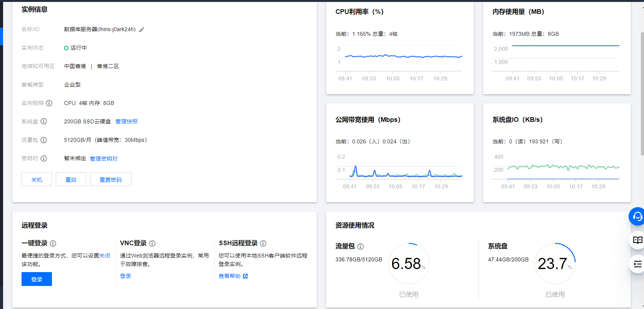Screen dimensions: 644x309
Task: Click memory current value 1973MB text
Action: click(519, 34)
